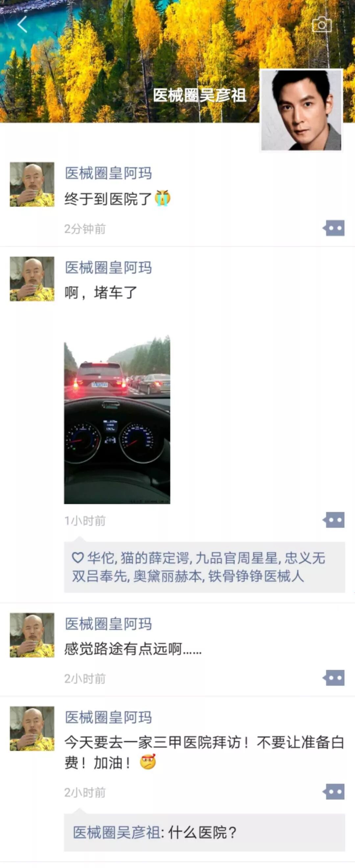This screenshot has width=355, height=868.
Task: Open the profile photo in cover header
Action: (301, 110)
